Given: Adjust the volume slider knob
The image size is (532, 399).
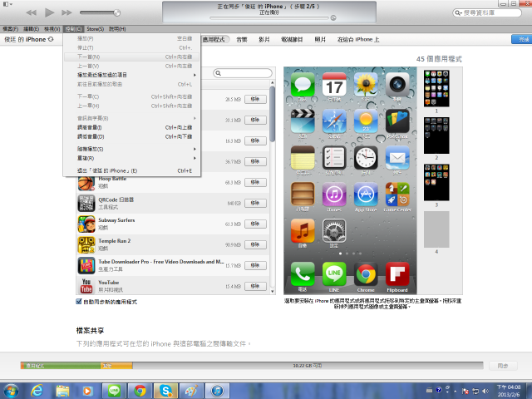Looking at the screenshot, I should coord(116,13).
